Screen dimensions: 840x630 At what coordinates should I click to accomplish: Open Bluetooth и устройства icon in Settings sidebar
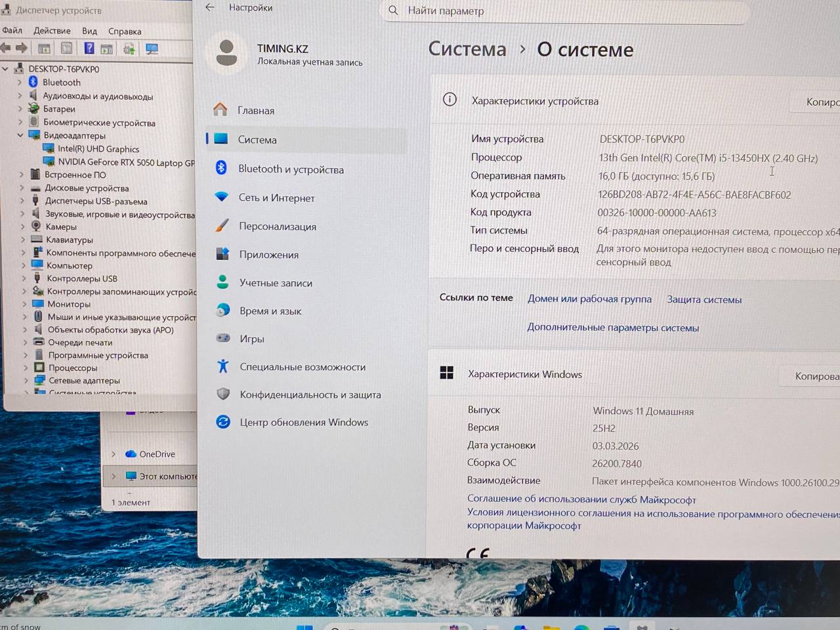(x=221, y=168)
